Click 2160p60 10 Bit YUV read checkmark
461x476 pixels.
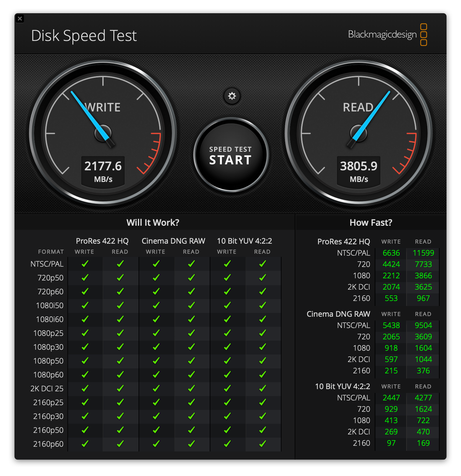[x=263, y=444]
